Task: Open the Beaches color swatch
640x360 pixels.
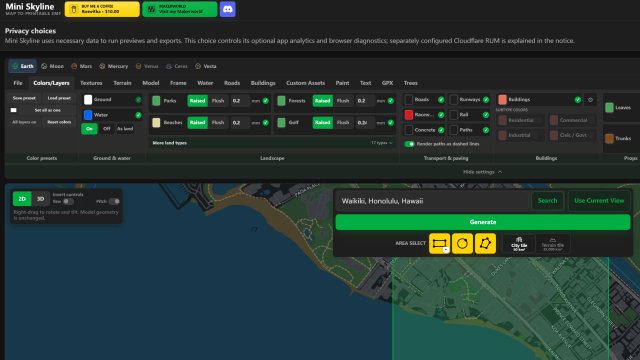Action: [x=156, y=122]
